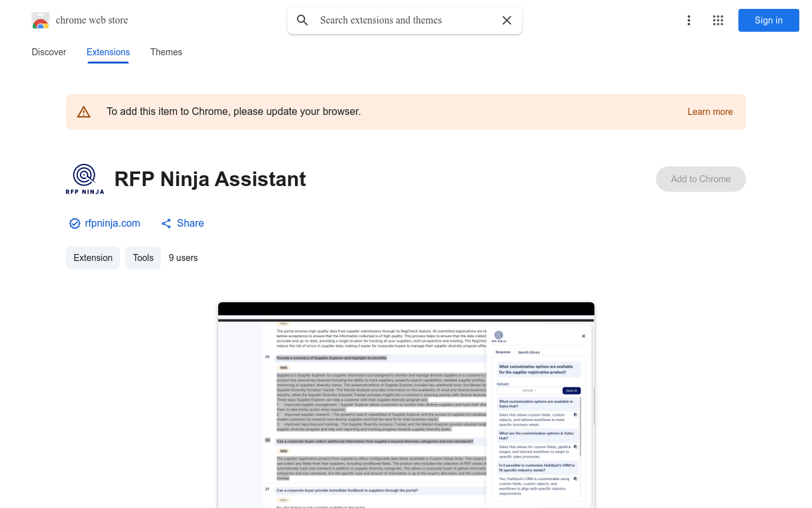Visit the rfpninja.com link
The image size is (812, 508).
point(112,224)
